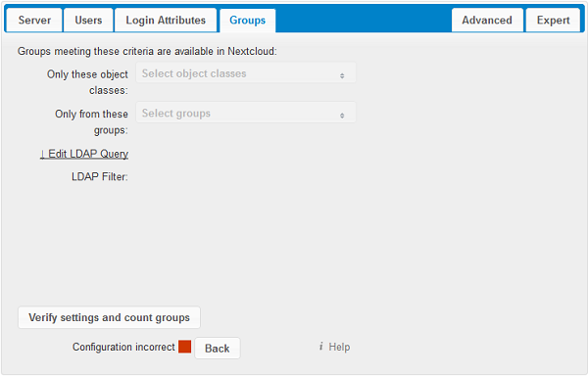Click the red configuration status indicator
Screen dimensions: 588x376
pos(184,347)
